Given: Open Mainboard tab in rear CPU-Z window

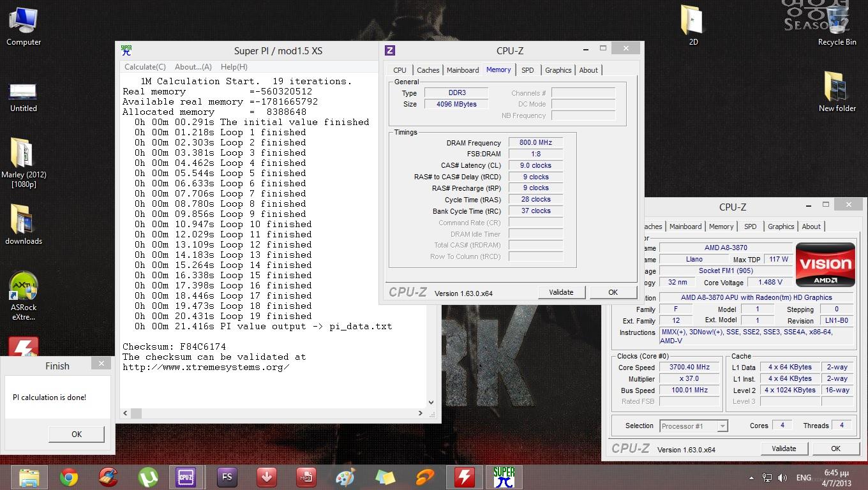Looking at the screenshot, I should [x=685, y=226].
